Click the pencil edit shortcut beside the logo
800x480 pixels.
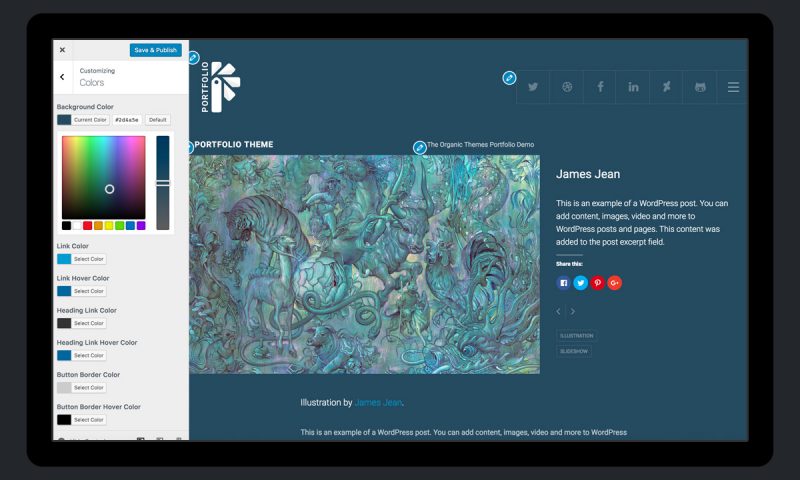pos(193,58)
